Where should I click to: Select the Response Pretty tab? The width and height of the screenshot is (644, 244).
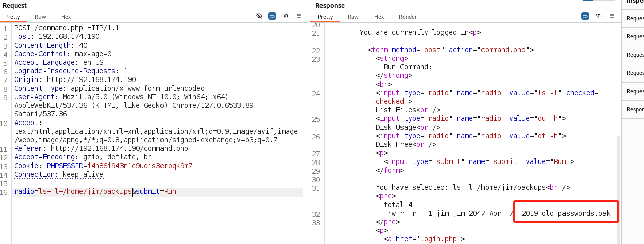(326, 17)
